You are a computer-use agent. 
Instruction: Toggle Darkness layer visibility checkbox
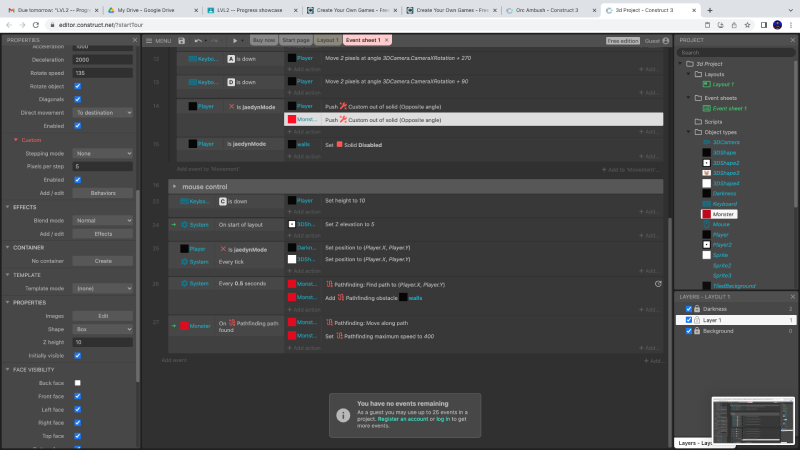point(689,308)
